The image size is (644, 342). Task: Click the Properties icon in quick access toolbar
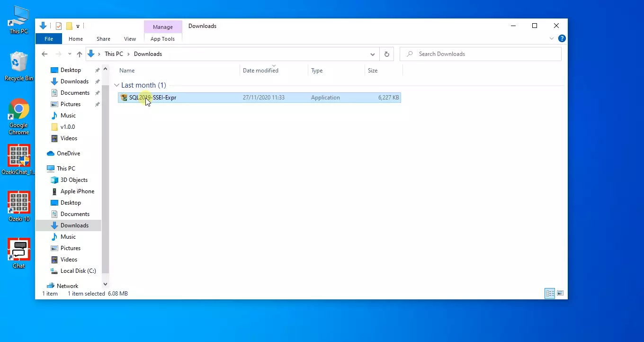click(x=59, y=26)
